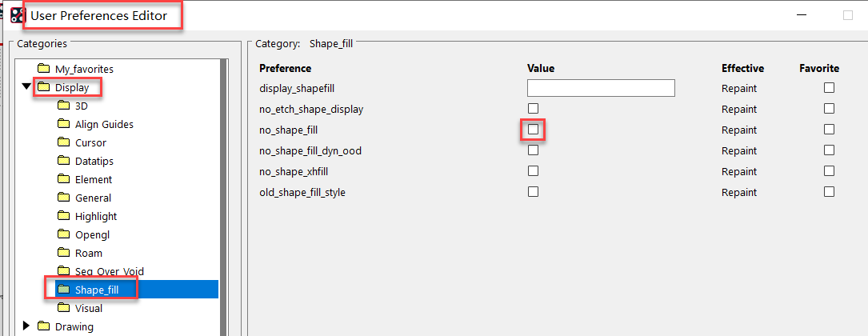Collapse the Display category tree

[26, 87]
